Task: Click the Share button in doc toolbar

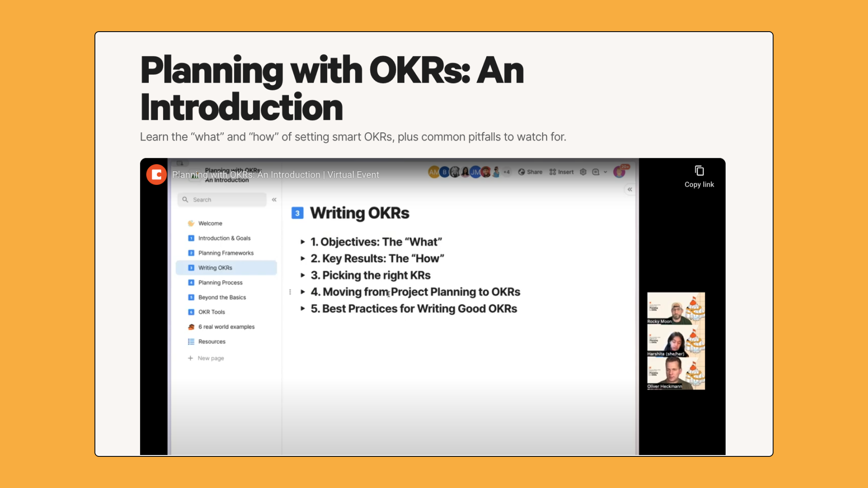Action: 530,172
